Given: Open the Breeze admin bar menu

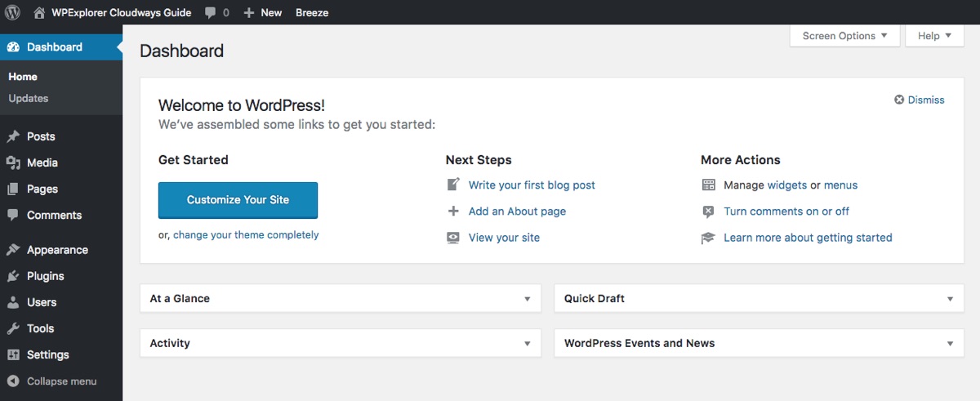Looking at the screenshot, I should pyautogui.click(x=312, y=13).
